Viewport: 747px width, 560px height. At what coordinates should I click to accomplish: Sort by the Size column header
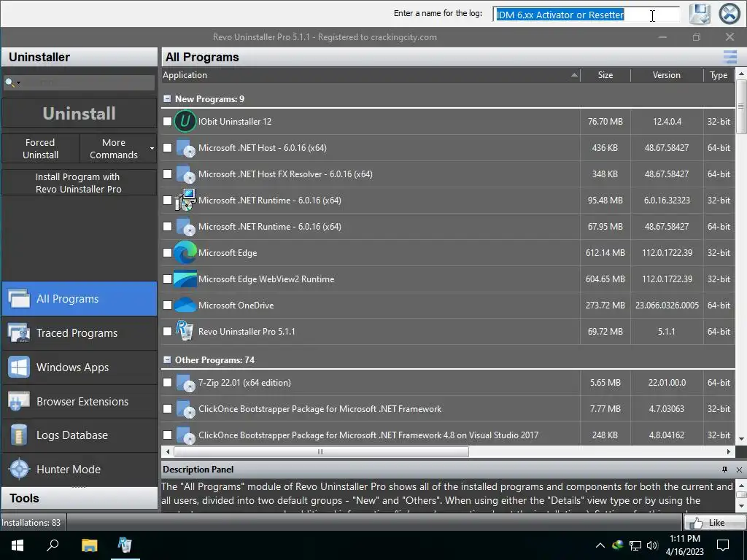tap(605, 75)
